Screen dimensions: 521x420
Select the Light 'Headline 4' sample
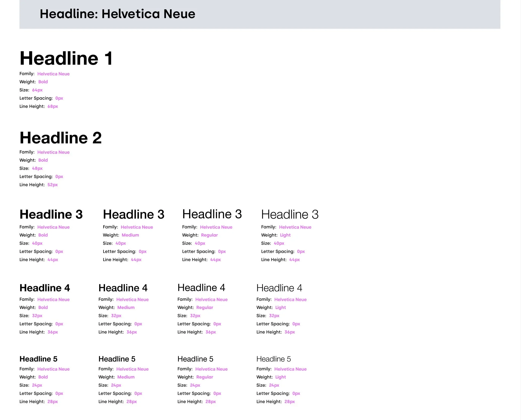(279, 288)
